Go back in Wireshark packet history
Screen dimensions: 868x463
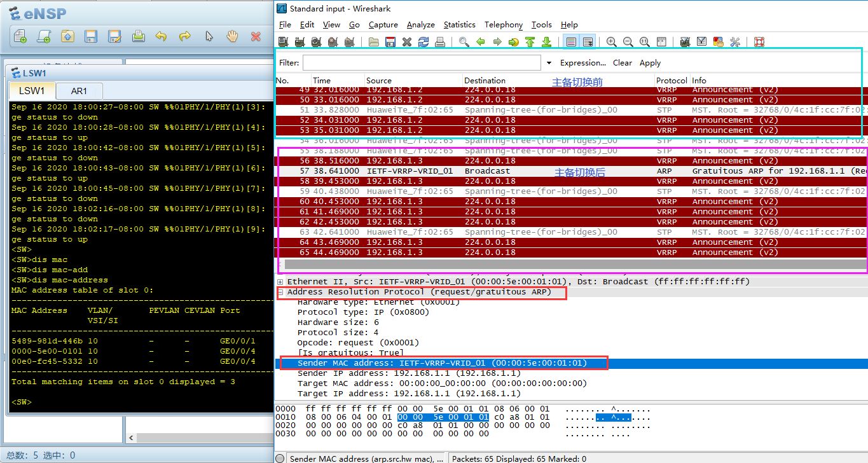(481, 42)
